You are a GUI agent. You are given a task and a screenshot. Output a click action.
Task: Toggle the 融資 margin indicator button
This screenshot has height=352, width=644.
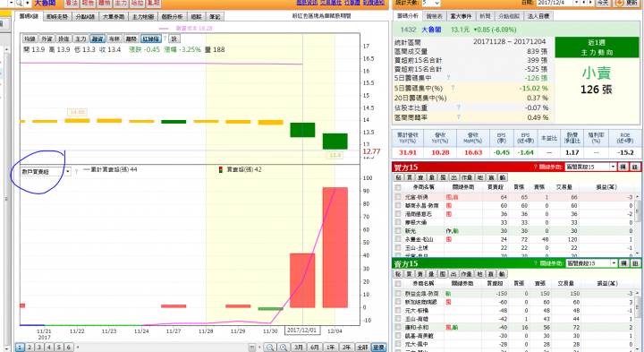[97, 39]
